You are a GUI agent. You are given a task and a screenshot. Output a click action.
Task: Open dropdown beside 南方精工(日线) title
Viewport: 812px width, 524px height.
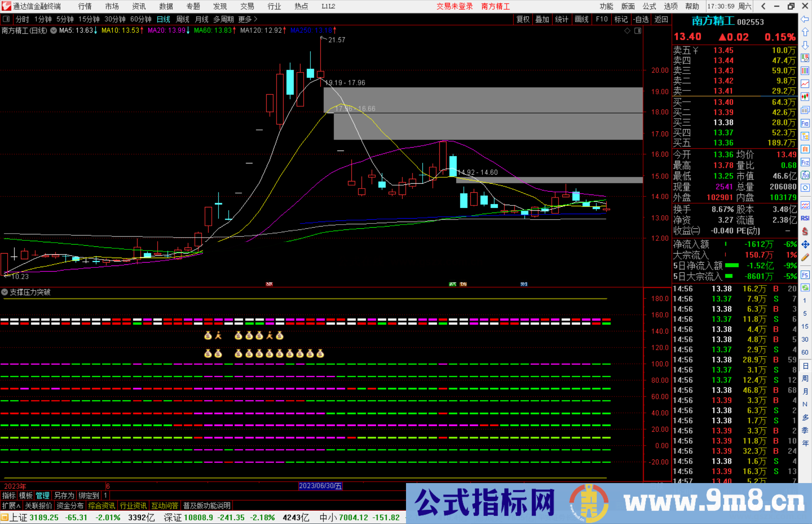54,30
